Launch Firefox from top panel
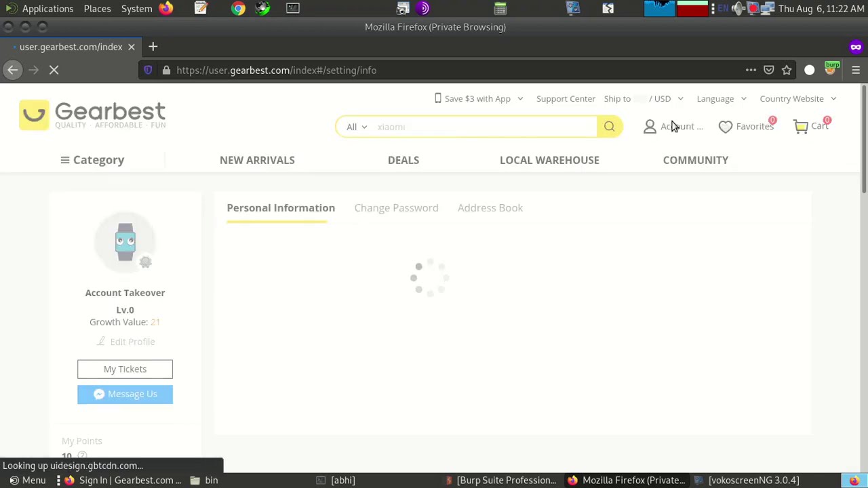This screenshot has width=868, height=488. point(166,8)
